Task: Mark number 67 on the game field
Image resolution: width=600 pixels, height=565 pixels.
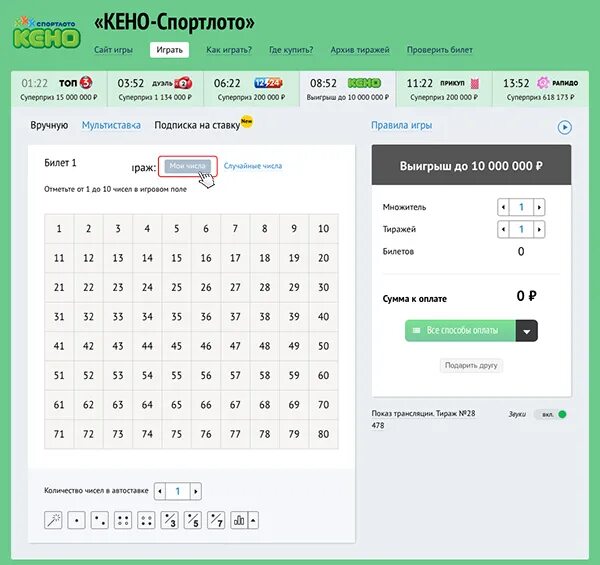Action: coord(235,405)
